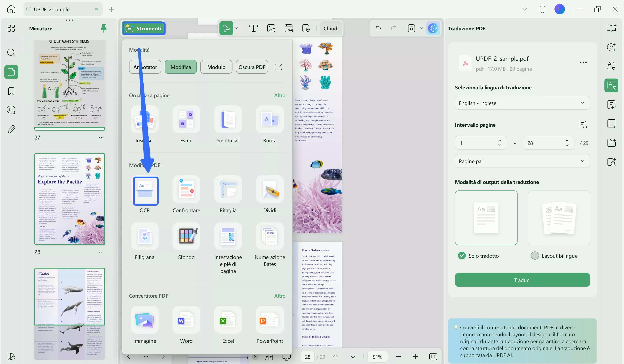624x364 pixels.
Task: Open bookmarks panel in left sidebar
Action: point(11,91)
